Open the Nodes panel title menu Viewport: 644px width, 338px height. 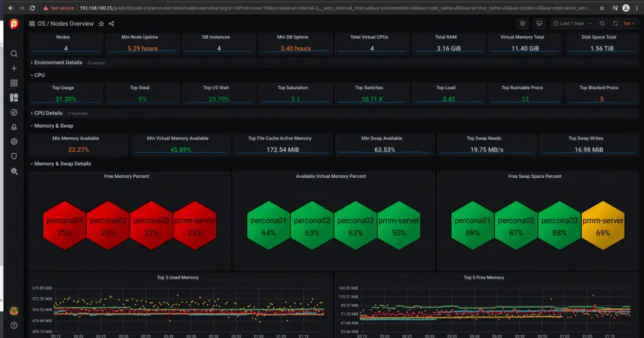(63, 37)
